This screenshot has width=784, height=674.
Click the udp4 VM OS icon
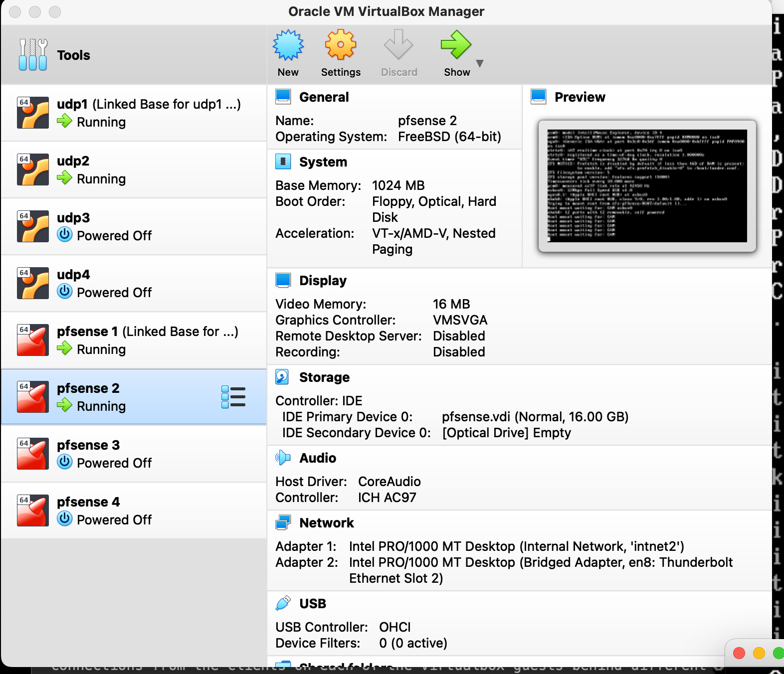pyautogui.click(x=33, y=283)
